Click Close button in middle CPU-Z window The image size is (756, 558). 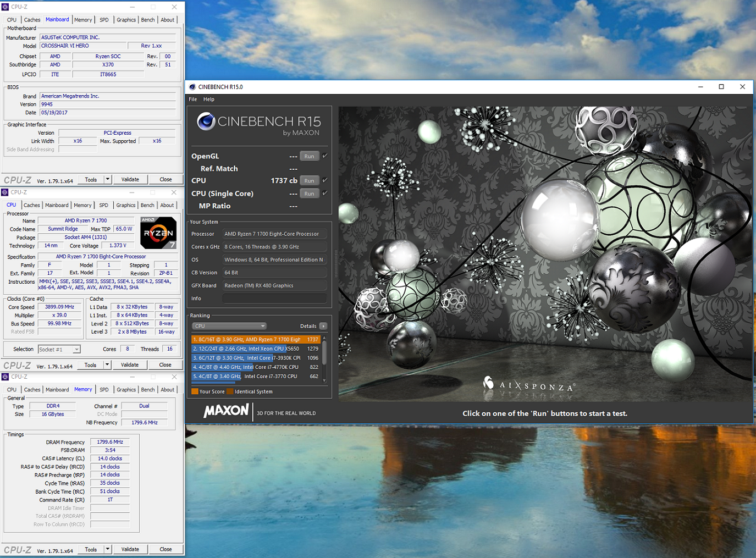165,365
